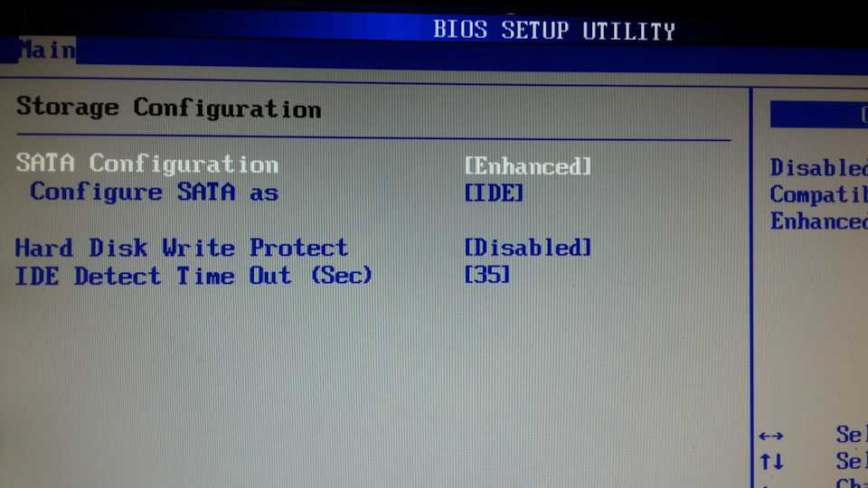Toggle the [Disabled] write protect value

click(x=527, y=248)
